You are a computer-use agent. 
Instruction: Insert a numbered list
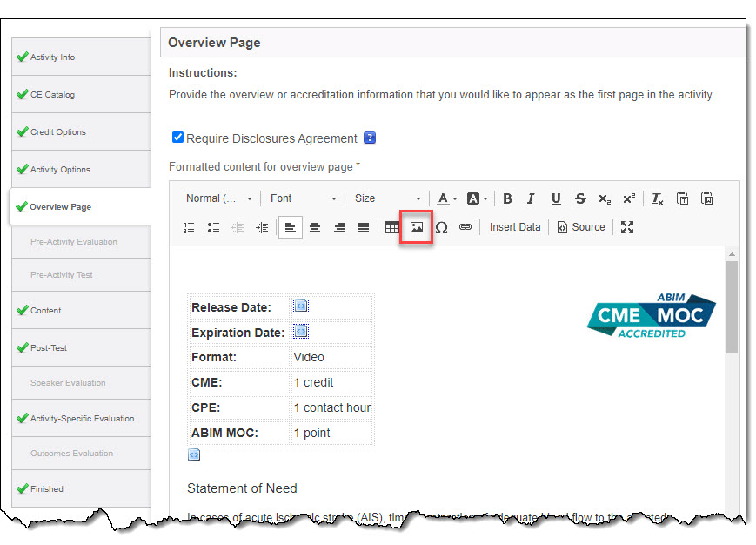[189, 227]
